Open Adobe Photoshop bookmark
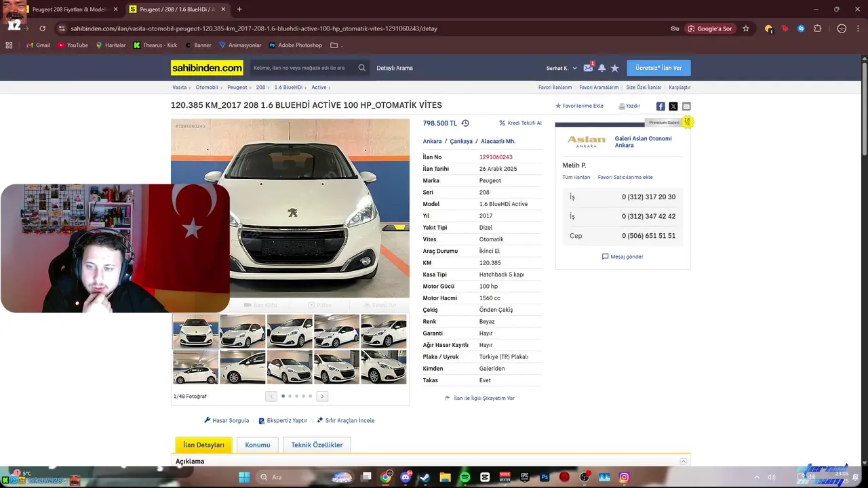The image size is (868, 488). point(295,45)
